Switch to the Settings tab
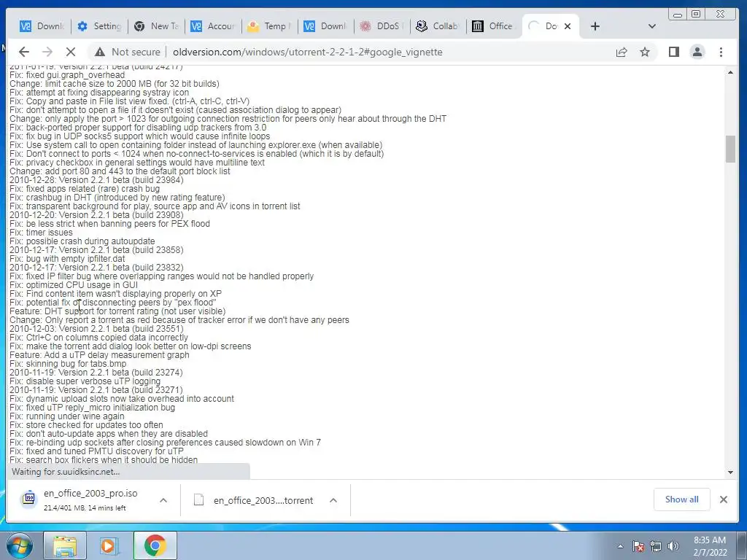 pyautogui.click(x=99, y=26)
